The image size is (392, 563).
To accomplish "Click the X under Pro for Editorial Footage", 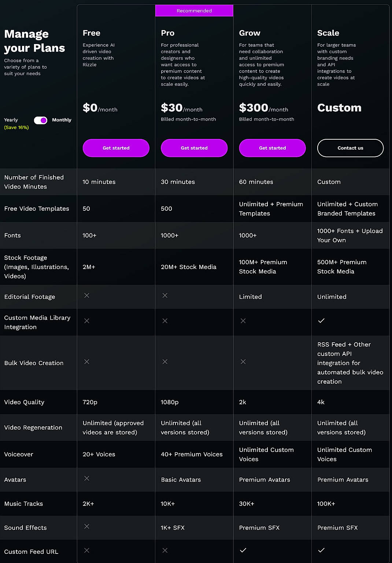I will pos(165,295).
